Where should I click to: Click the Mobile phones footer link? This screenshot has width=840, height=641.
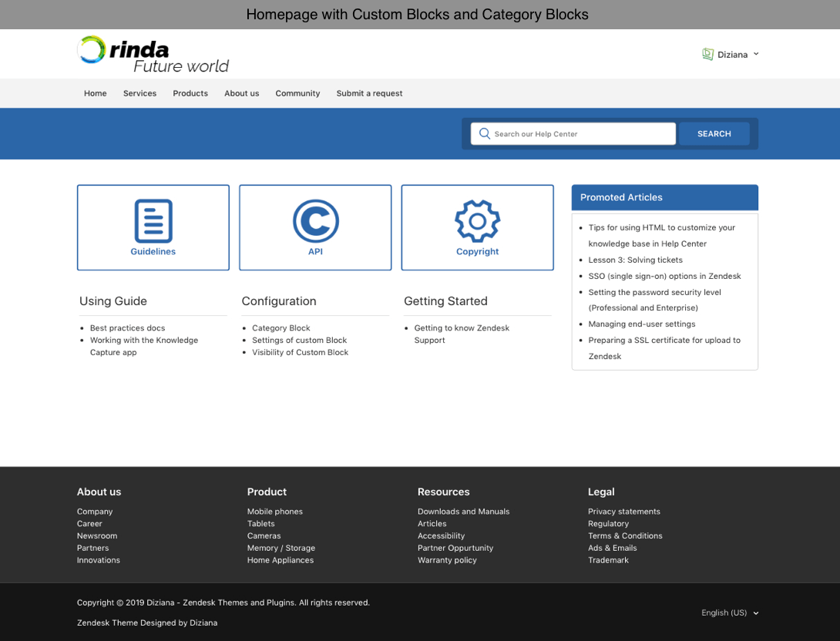(x=274, y=512)
